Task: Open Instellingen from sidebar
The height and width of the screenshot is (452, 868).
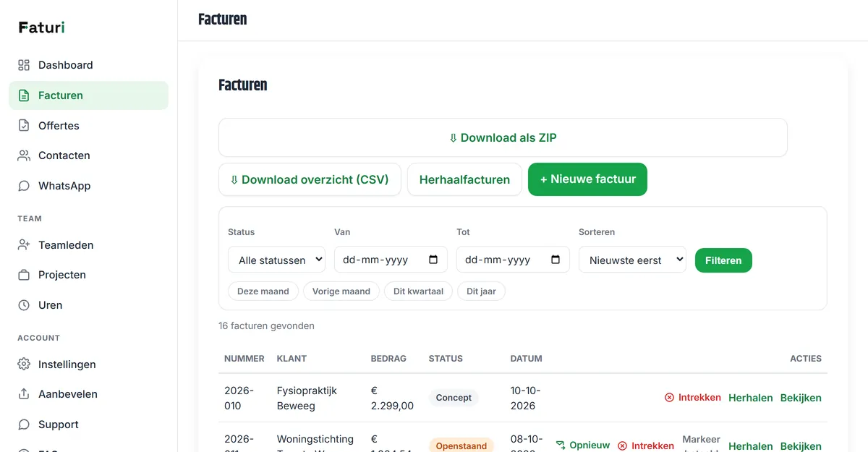Action: point(88,364)
